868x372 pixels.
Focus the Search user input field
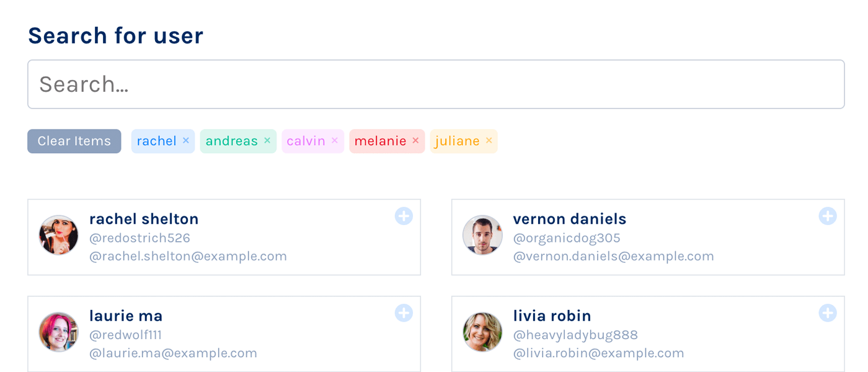[x=436, y=84]
